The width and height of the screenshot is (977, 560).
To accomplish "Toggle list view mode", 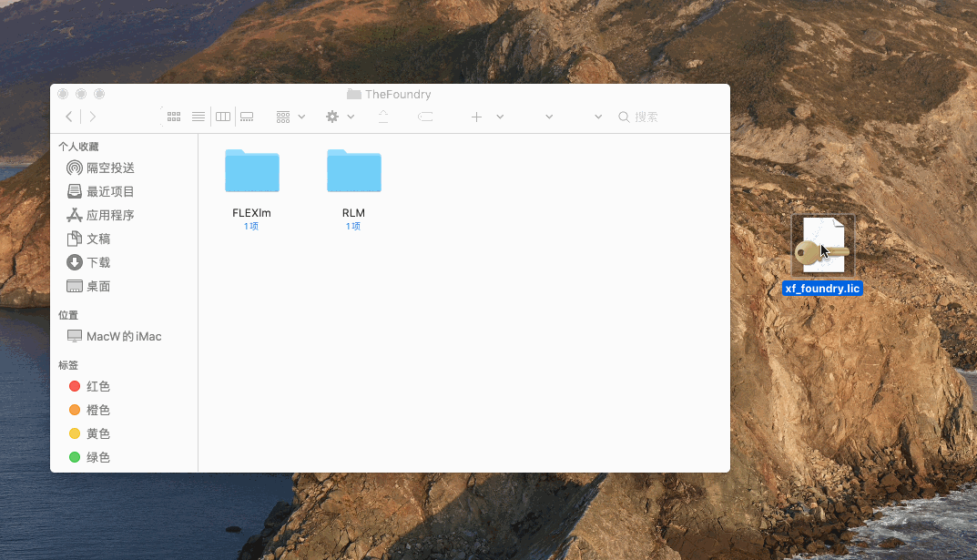I will pyautogui.click(x=198, y=117).
